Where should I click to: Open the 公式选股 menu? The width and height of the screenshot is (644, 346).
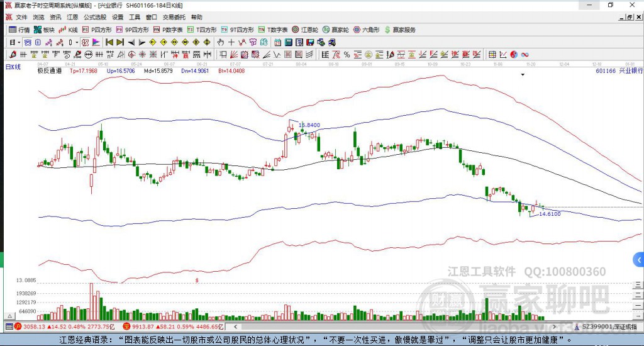pos(95,17)
